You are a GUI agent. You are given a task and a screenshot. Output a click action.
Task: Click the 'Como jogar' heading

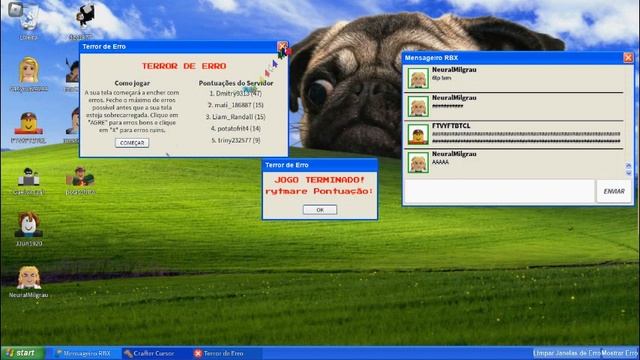pyautogui.click(x=132, y=83)
